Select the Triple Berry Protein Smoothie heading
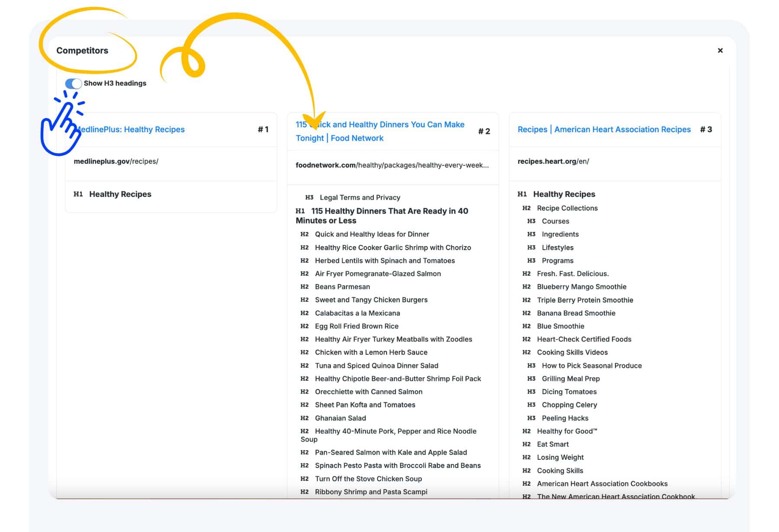The image size is (779, 532). click(x=585, y=300)
